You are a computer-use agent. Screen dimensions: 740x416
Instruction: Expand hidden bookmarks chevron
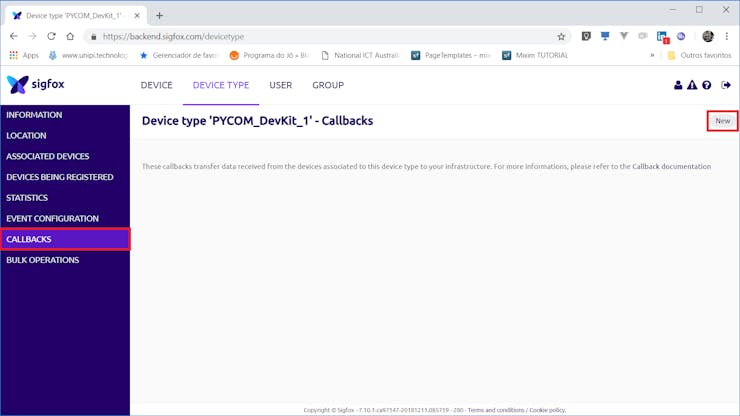click(652, 55)
